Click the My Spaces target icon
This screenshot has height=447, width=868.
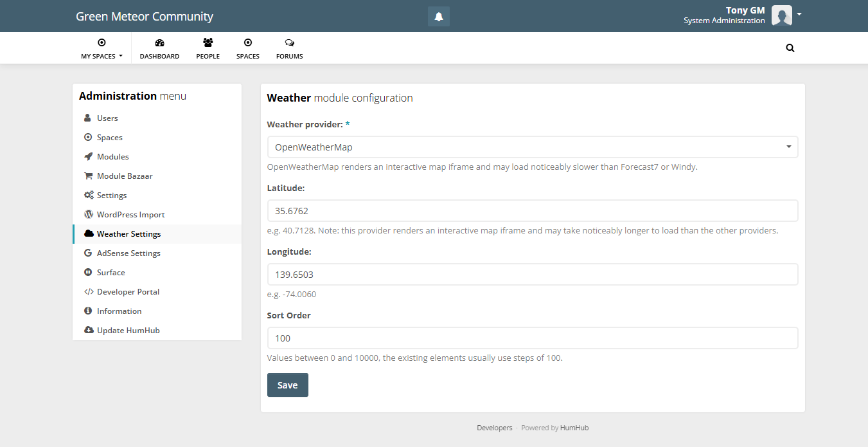[x=102, y=43]
